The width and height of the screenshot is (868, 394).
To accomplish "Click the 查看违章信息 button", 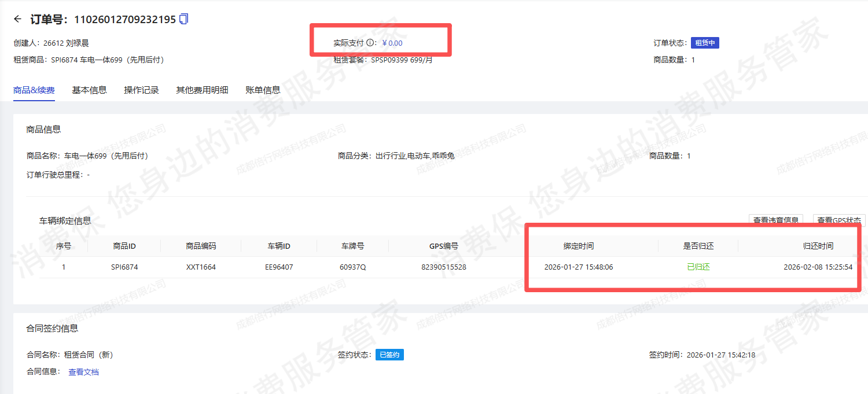I will (776, 220).
